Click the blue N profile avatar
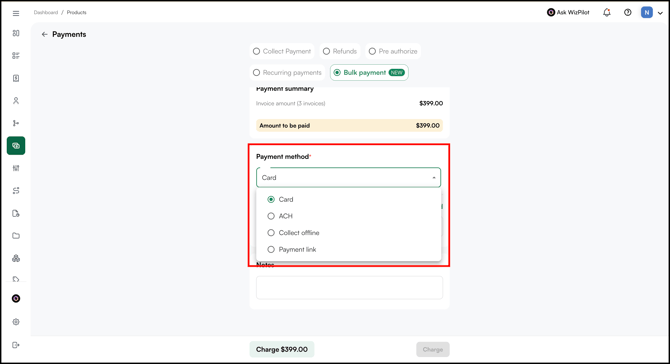The image size is (670, 364). coord(646,12)
